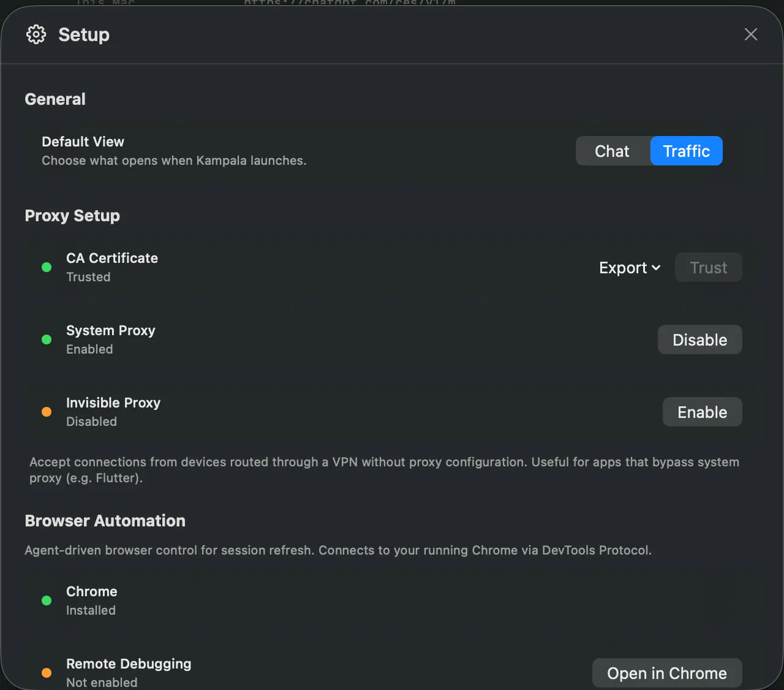Click the CA Certificate label
The image size is (784, 690).
tap(112, 258)
